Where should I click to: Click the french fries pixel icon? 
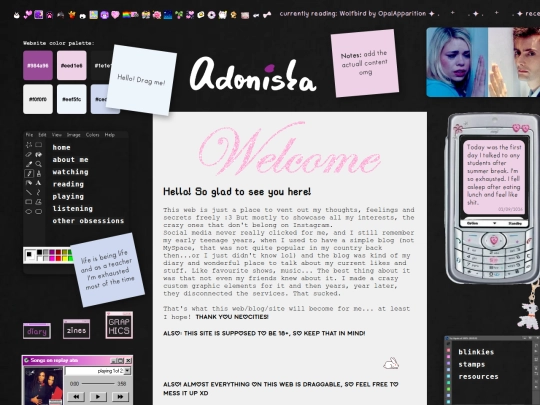pos(72,15)
